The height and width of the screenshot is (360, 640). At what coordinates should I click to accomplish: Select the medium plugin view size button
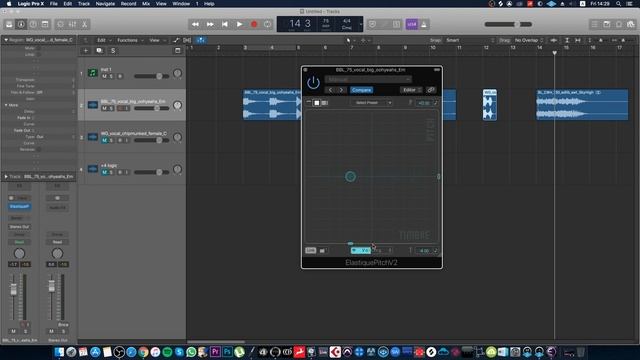tap(316, 103)
